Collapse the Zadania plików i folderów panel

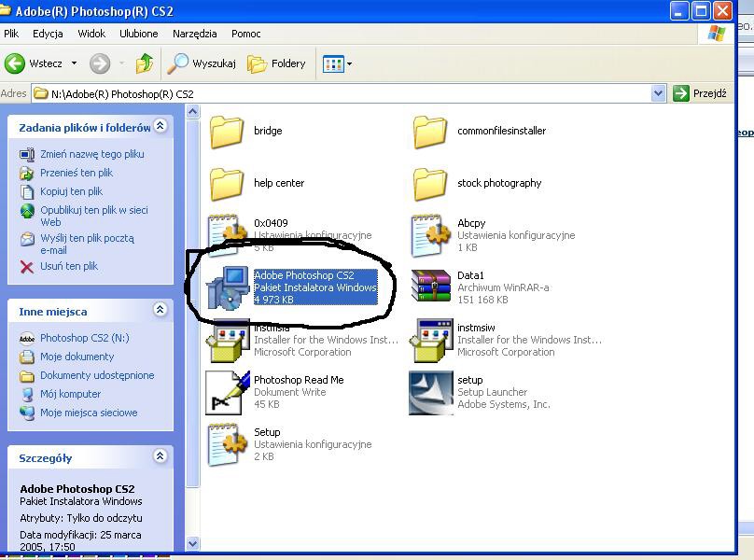pyautogui.click(x=161, y=126)
